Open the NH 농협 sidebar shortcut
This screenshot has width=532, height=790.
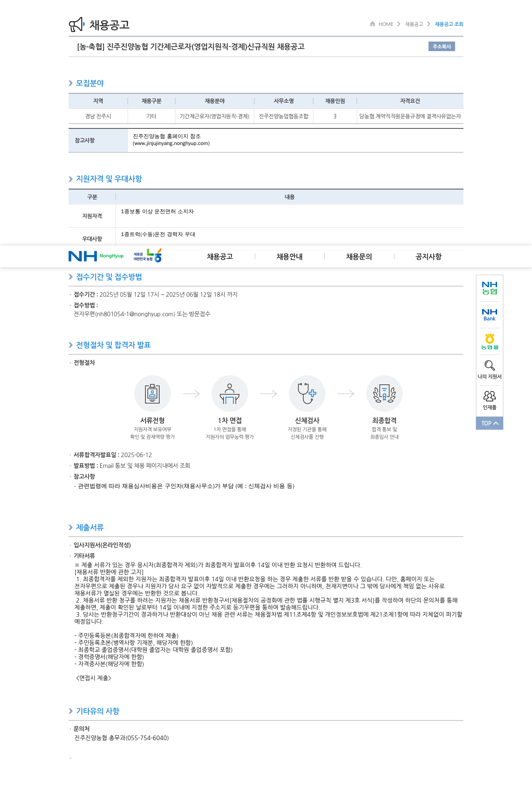490,288
